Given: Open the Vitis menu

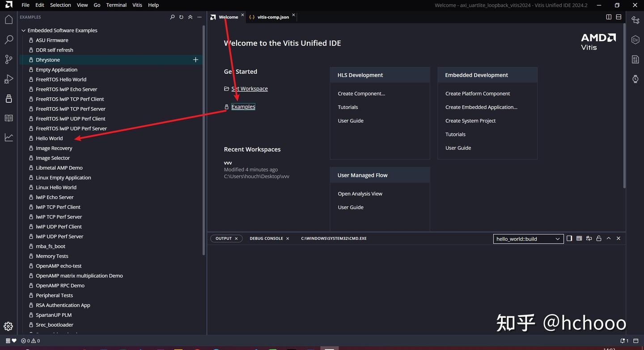Looking at the screenshot, I should (137, 5).
